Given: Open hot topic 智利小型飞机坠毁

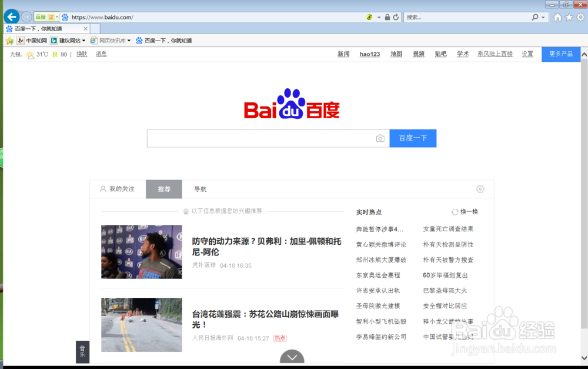Looking at the screenshot, I should coord(381,321).
